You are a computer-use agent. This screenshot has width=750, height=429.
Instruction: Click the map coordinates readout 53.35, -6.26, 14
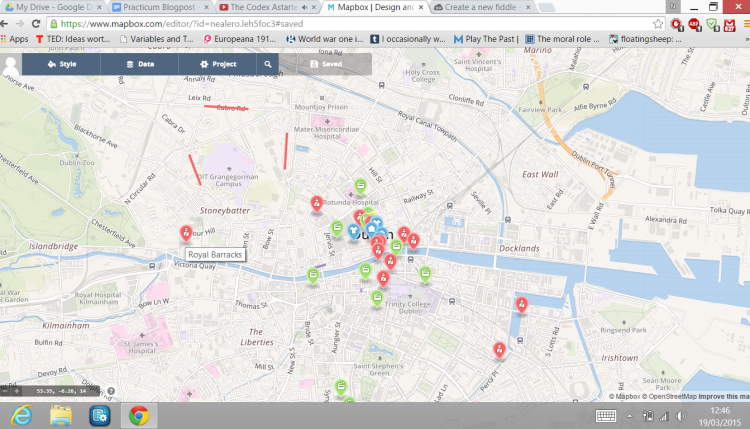(x=61, y=391)
